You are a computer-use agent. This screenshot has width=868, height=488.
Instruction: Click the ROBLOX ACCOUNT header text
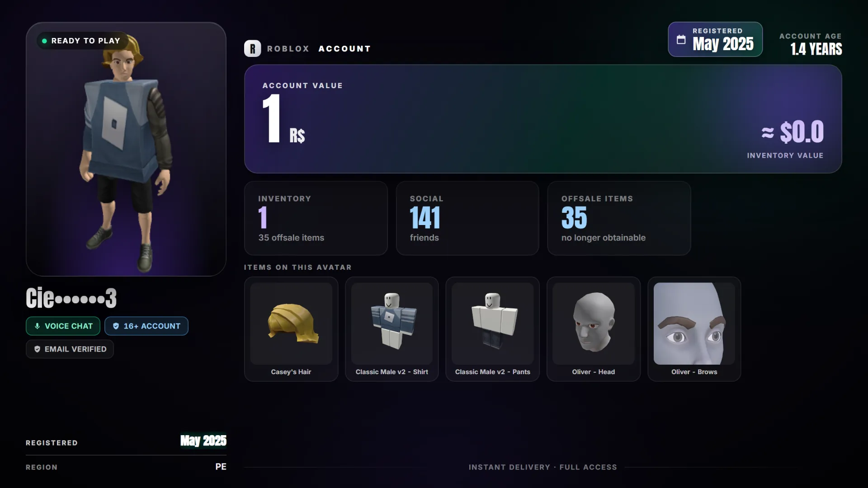pos(319,48)
